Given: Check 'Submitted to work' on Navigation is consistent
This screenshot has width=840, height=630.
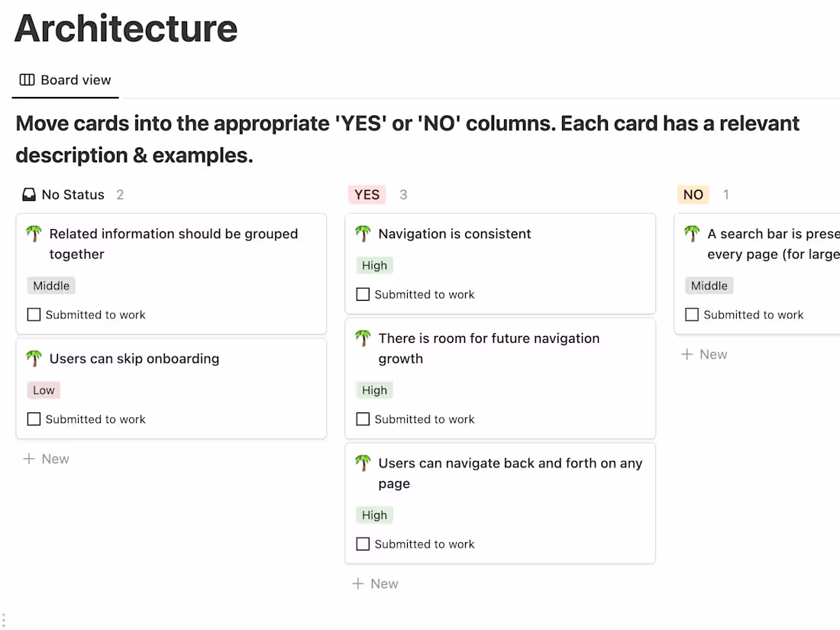Looking at the screenshot, I should (x=363, y=294).
